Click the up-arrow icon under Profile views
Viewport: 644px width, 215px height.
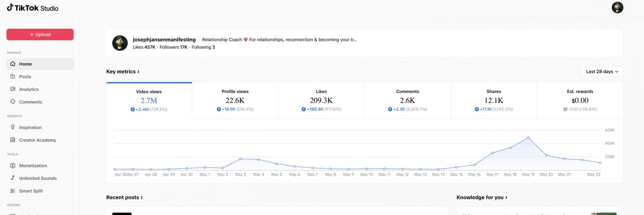[219, 110]
